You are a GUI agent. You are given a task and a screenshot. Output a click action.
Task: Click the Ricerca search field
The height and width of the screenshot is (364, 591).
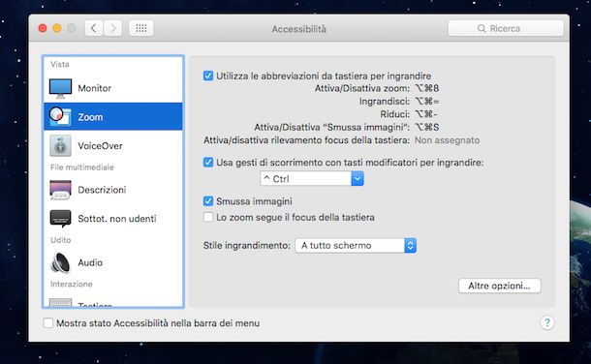coord(506,28)
